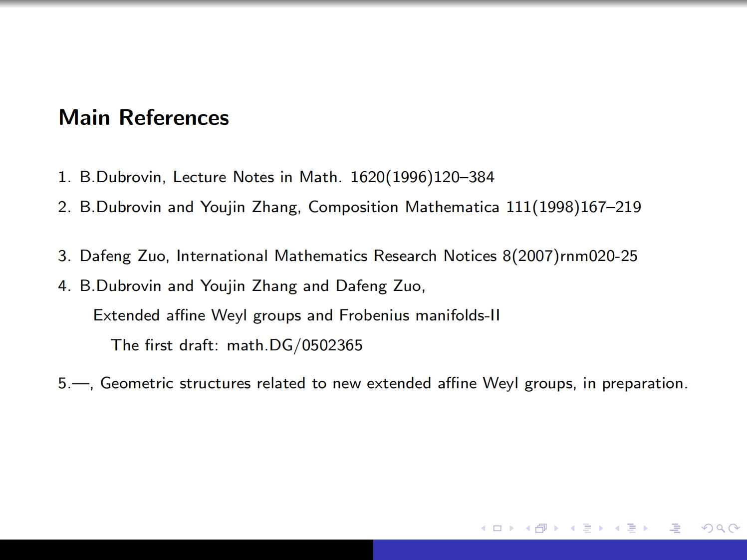Click the presentation outline icon
747x560 pixels.
[675, 528]
